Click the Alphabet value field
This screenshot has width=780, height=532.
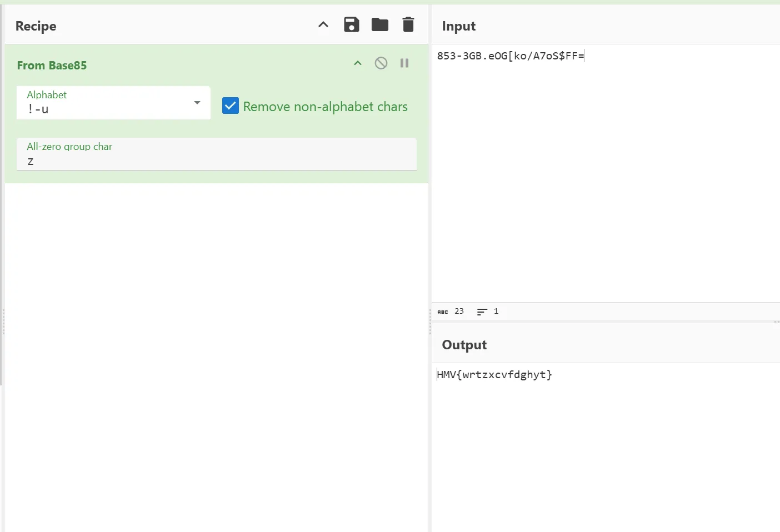pos(106,109)
